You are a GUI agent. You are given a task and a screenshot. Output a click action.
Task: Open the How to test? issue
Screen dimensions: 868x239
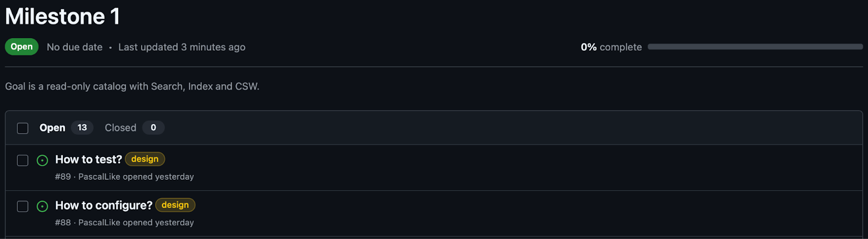point(88,159)
